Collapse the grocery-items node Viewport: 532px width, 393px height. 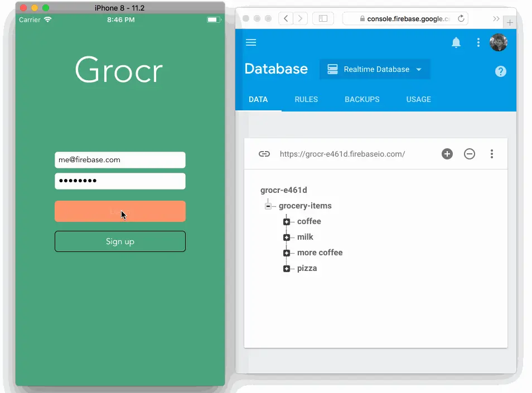coord(268,206)
